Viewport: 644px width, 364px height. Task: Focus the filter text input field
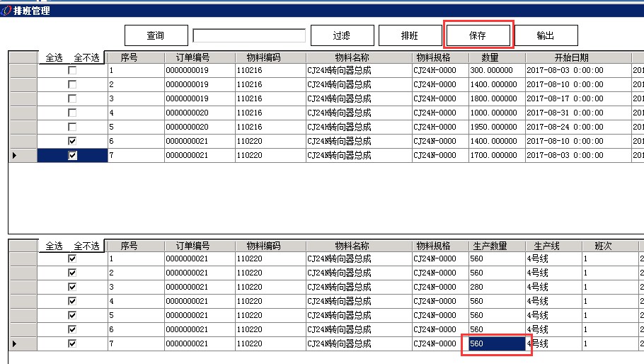[x=249, y=35]
